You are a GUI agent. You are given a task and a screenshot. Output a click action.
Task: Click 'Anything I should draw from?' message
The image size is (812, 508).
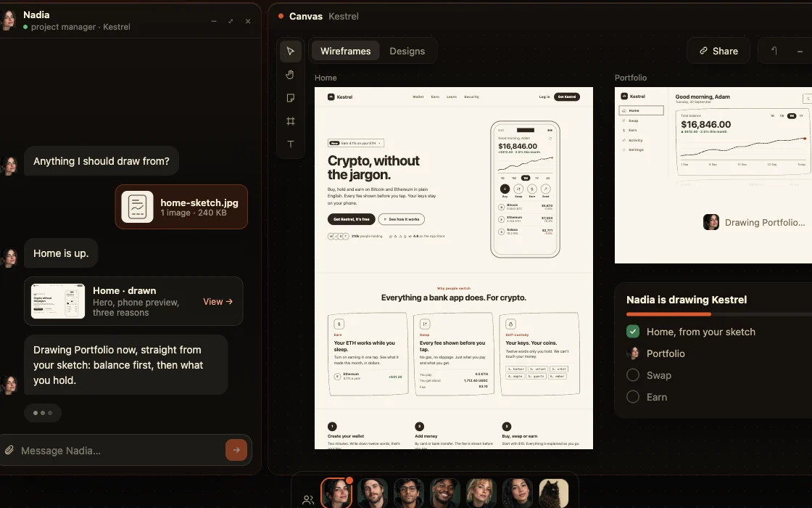pos(101,161)
